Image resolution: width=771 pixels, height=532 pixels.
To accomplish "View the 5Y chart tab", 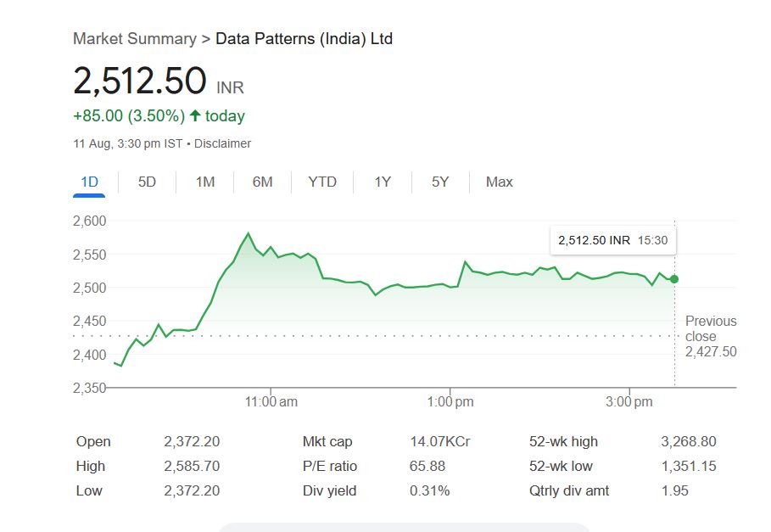I will (439, 182).
